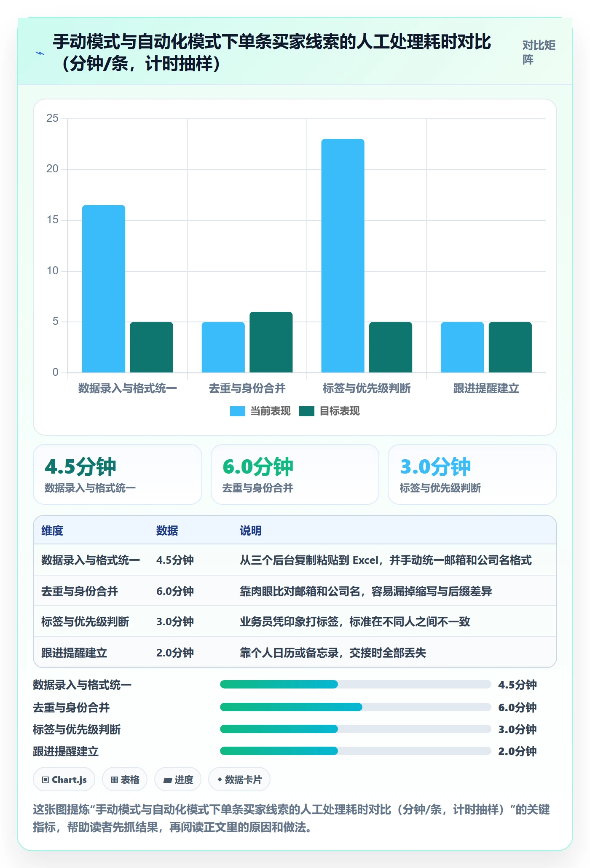The height and width of the screenshot is (868, 590).
Task: Click the 标签与优先级判断 tallest blue bar
Action: [343, 256]
